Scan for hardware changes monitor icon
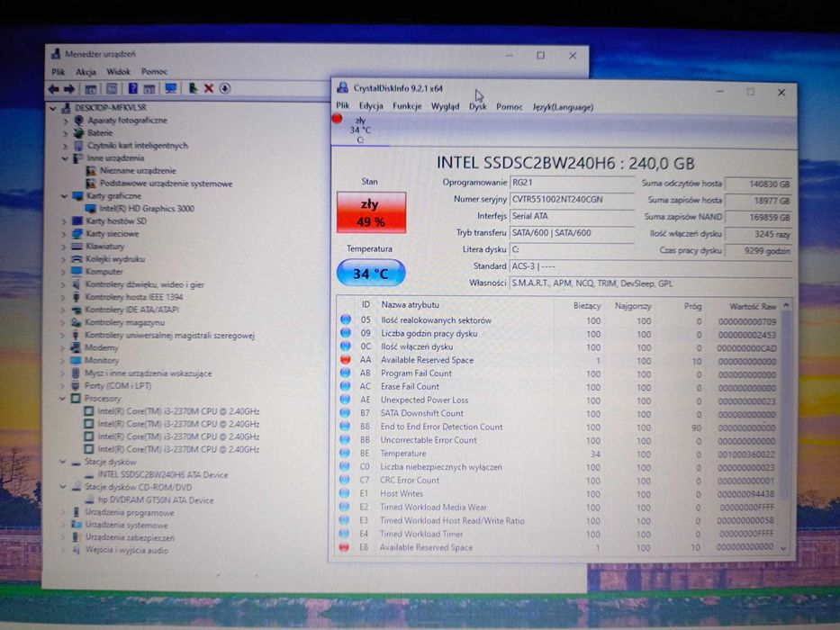Screen dimensions: 840x630 171,88
